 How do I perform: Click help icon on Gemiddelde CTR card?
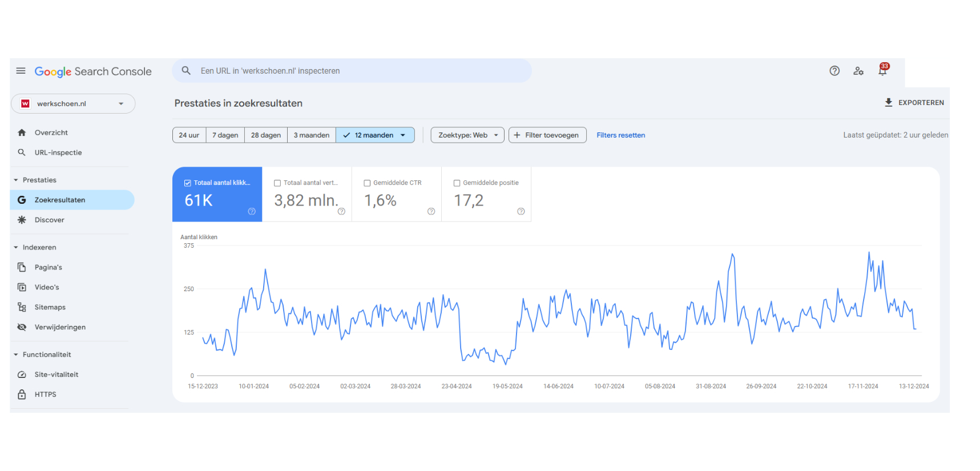(431, 211)
